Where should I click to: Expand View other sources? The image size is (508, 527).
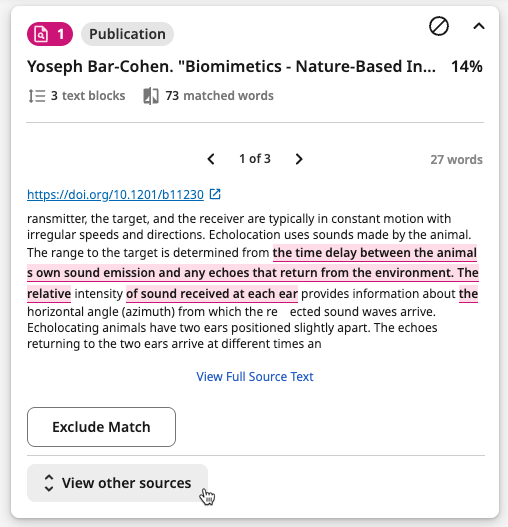117,483
